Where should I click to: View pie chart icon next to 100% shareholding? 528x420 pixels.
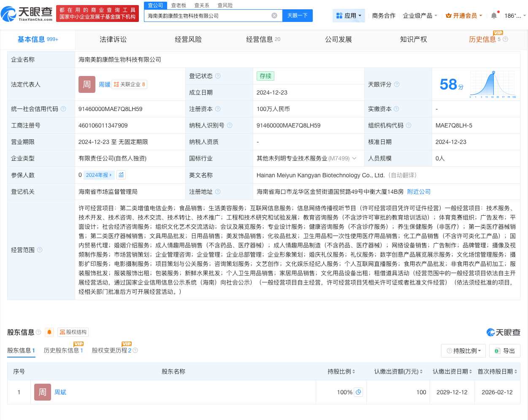(x=358, y=392)
